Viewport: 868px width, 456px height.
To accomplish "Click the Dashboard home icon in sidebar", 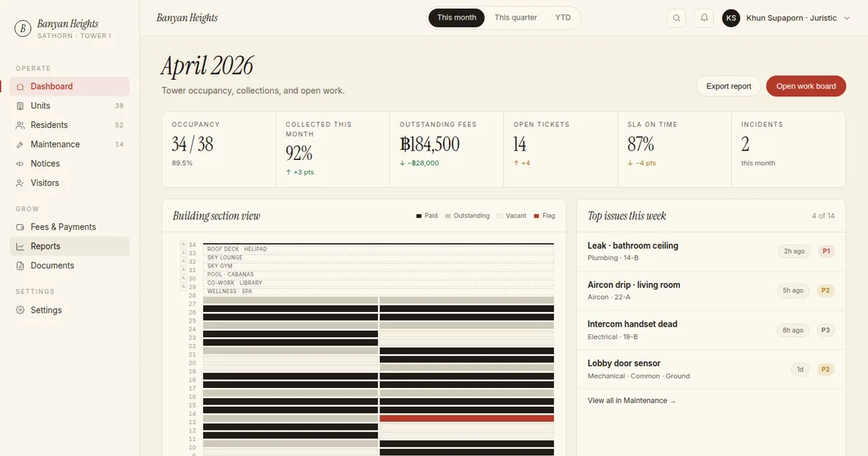I will [x=20, y=87].
